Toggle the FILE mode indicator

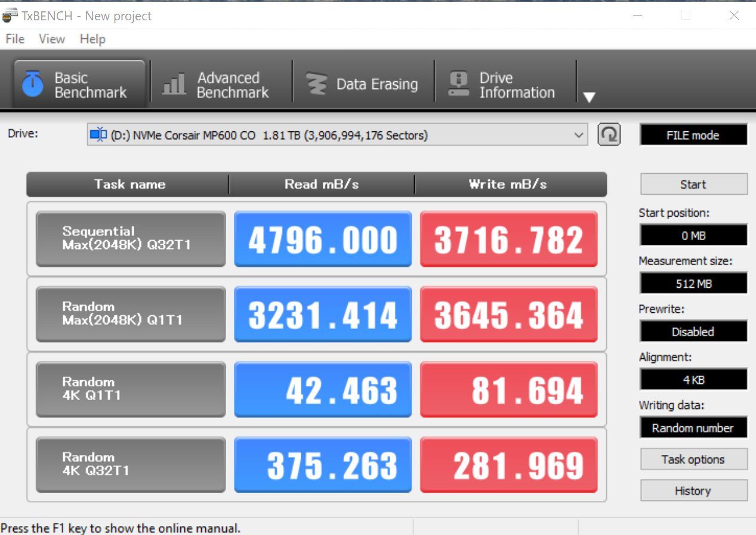point(693,135)
